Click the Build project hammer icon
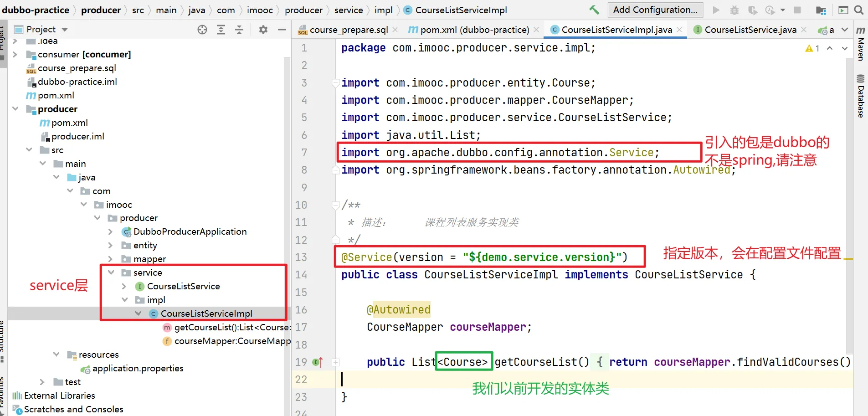The width and height of the screenshot is (868, 416). click(x=594, y=10)
